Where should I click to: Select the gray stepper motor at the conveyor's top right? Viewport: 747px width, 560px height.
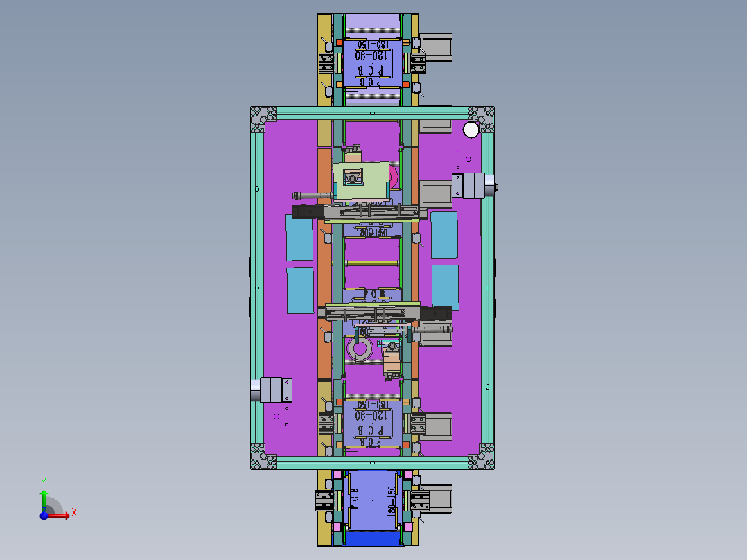[436, 46]
